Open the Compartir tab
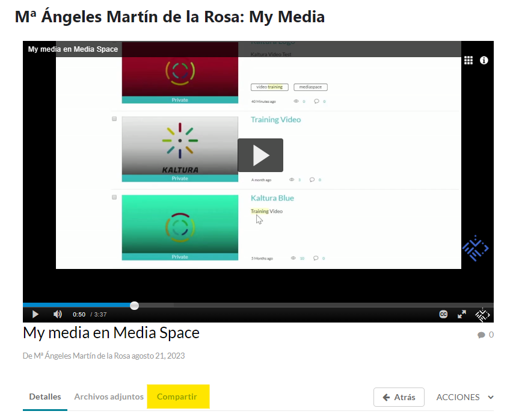 (x=177, y=397)
